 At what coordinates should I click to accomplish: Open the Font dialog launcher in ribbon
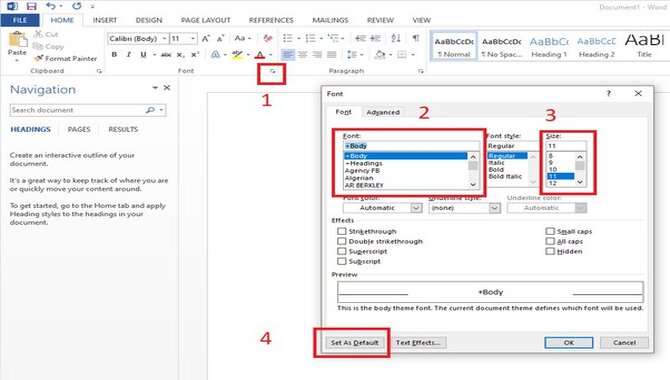(x=272, y=71)
